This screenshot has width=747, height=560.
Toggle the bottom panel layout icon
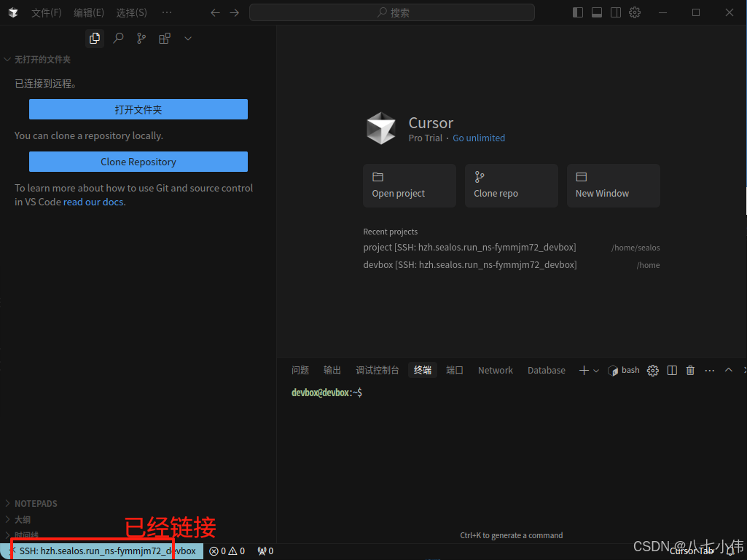(597, 12)
